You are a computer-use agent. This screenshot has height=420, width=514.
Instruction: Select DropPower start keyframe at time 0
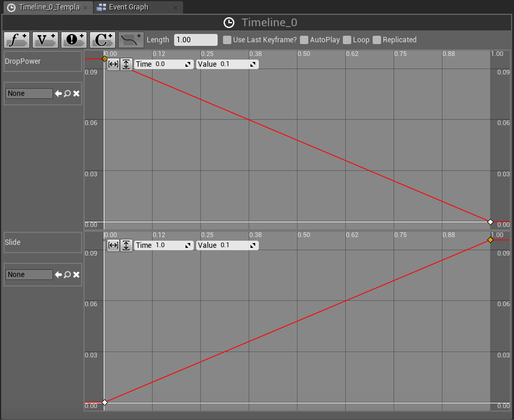tap(104, 59)
